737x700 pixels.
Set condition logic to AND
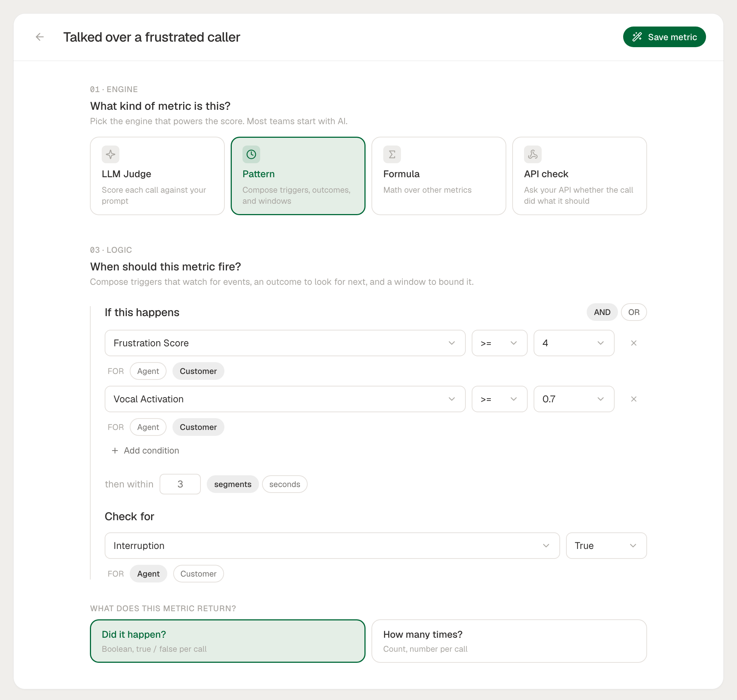click(x=601, y=312)
